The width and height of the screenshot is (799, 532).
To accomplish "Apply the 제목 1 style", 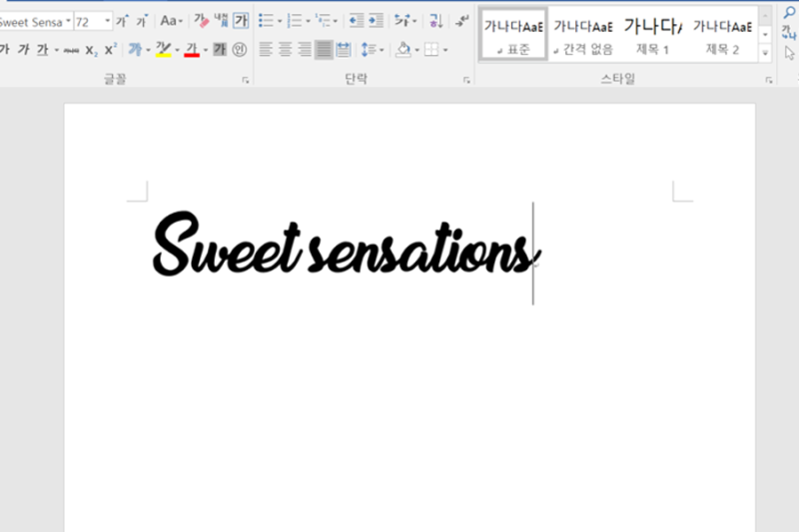I will (x=653, y=35).
